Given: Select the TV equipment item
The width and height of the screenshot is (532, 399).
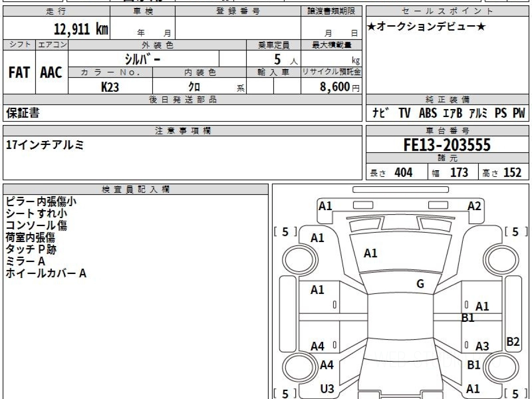Looking at the screenshot, I should (404, 113).
